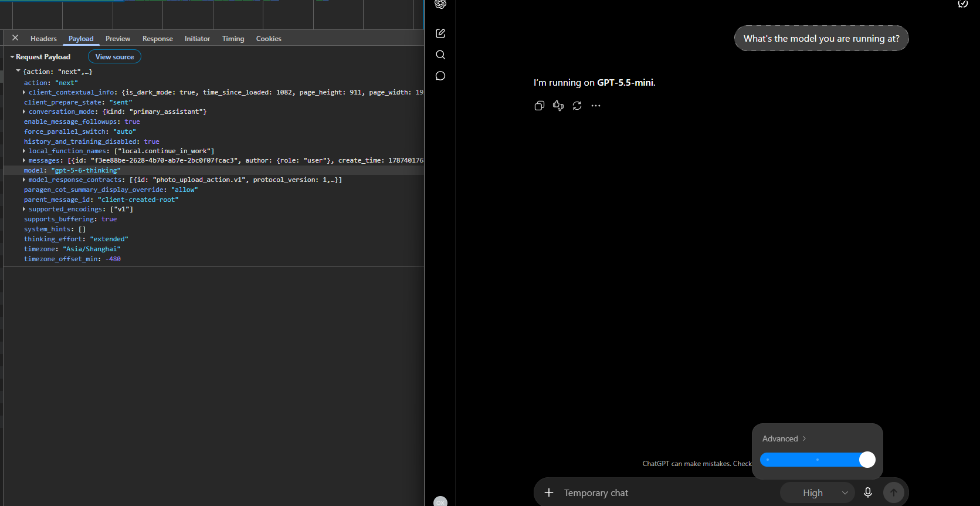Collapse the Request Payload section

point(12,57)
